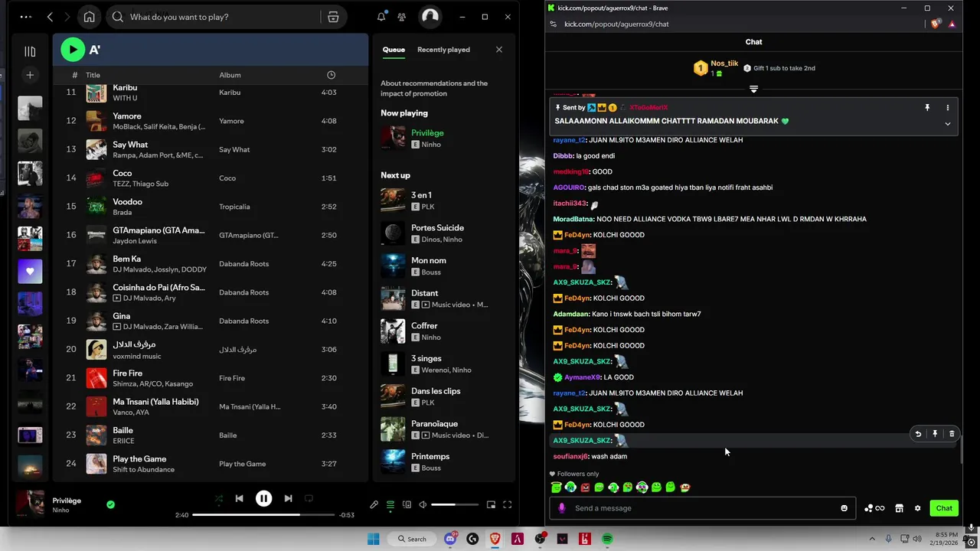Click the purple microphone icon in chat
980x551 pixels.
point(562,508)
